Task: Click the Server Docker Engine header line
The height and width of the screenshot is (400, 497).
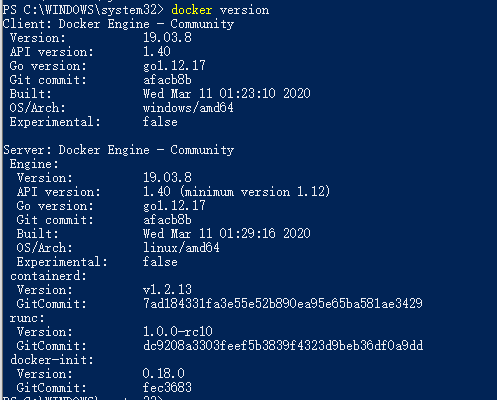Action: [119, 150]
